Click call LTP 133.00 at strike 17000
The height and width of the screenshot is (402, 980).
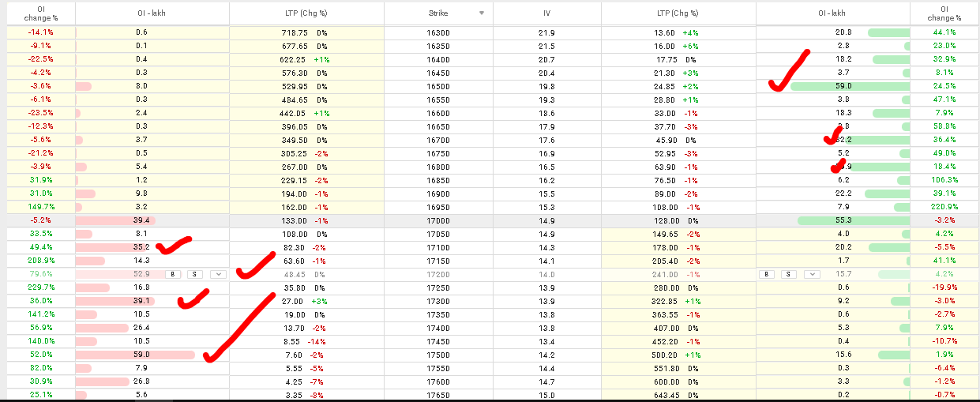tap(296, 220)
